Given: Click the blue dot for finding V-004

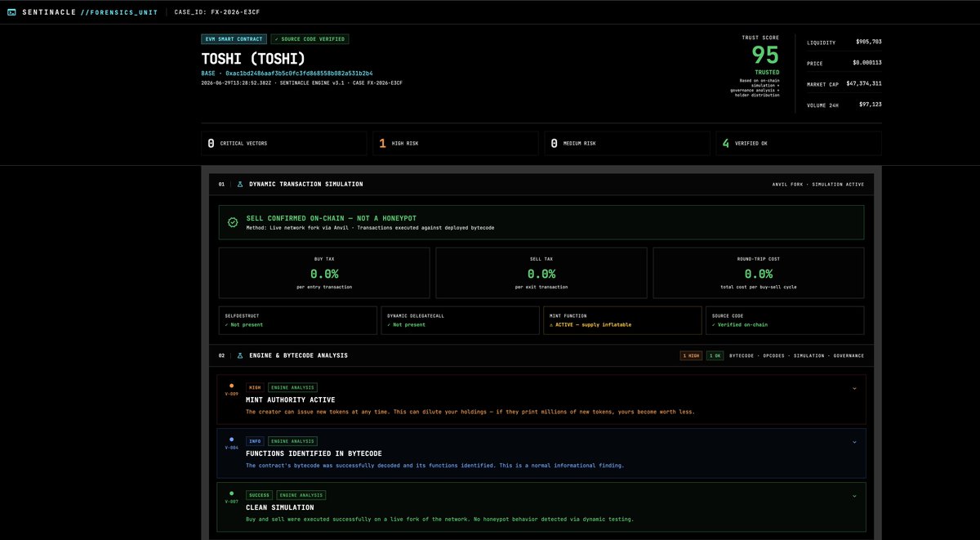Looking at the screenshot, I should click(232, 440).
